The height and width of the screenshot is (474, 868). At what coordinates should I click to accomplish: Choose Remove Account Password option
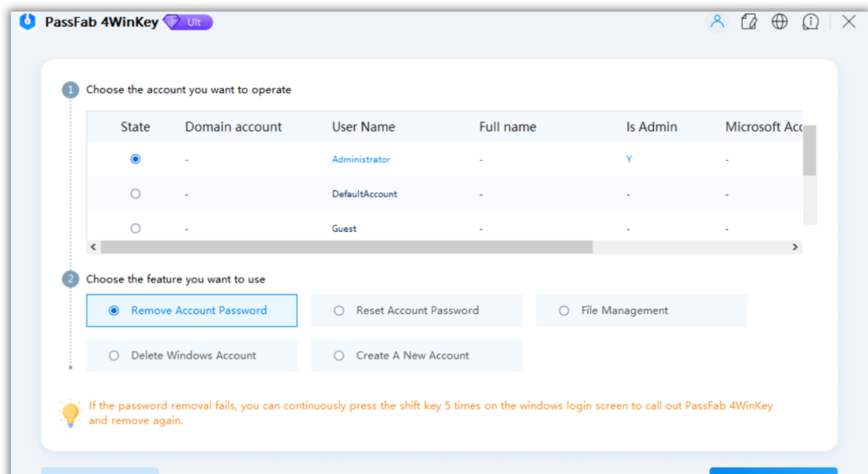[192, 311]
